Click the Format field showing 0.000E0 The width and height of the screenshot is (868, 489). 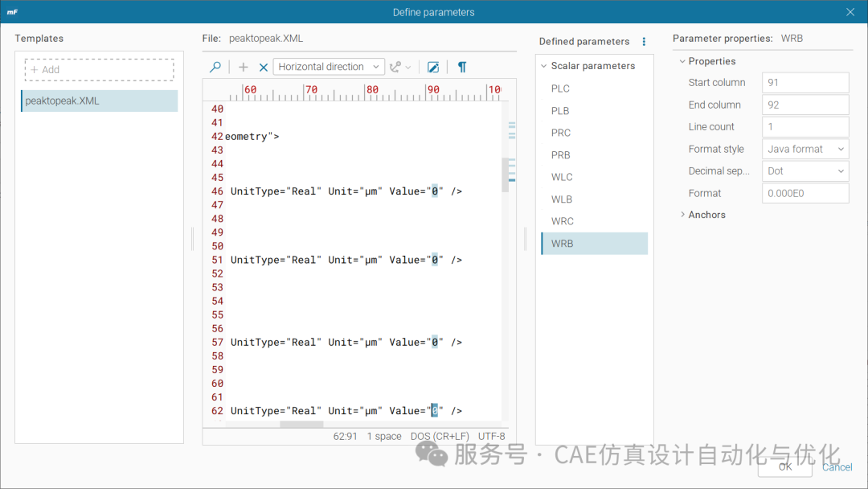pyautogui.click(x=805, y=193)
